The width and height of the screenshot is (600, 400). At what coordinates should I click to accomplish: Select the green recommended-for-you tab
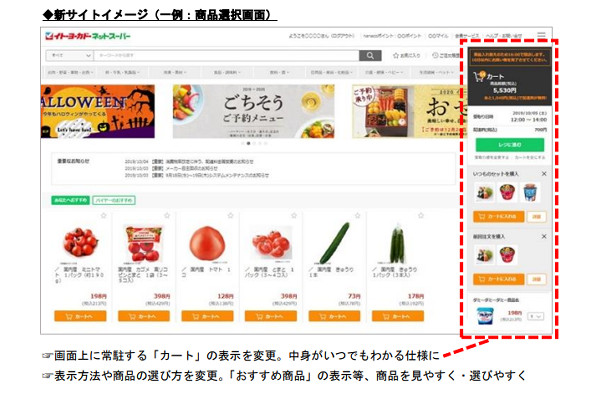(x=71, y=200)
